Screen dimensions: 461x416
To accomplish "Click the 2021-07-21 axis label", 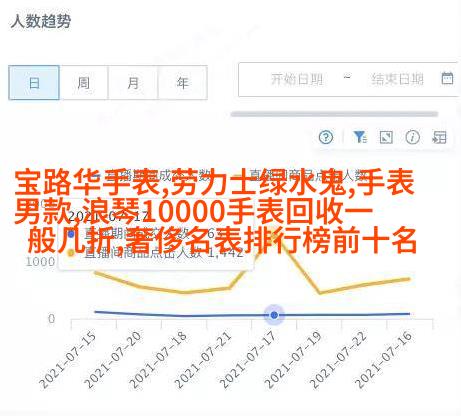I will (x=203, y=359).
